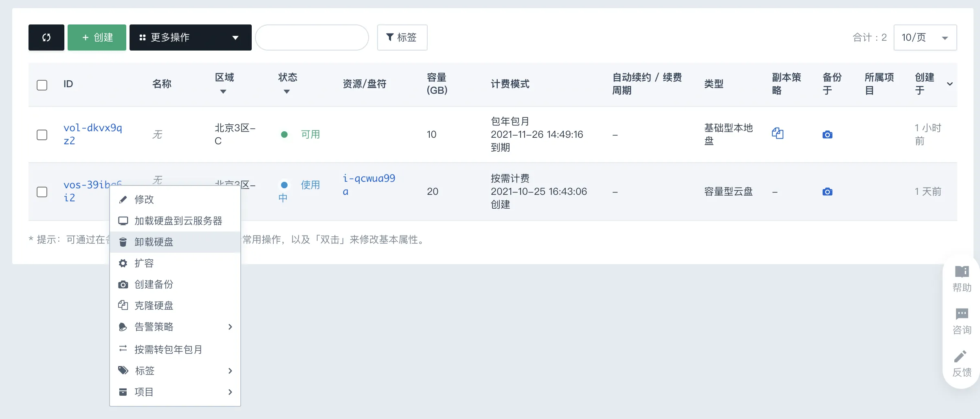Open the 更多操作 dropdown
Viewport: 980px width, 419px height.
[x=190, y=37]
